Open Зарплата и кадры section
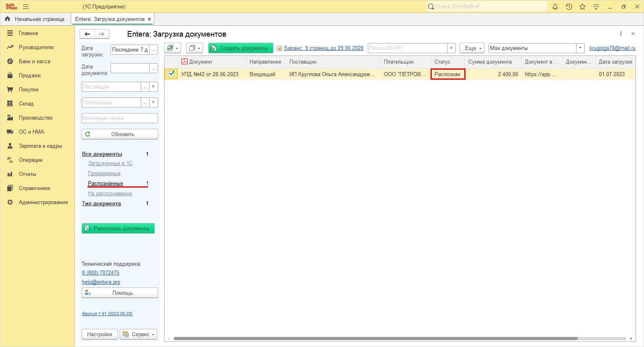 [x=37, y=146]
